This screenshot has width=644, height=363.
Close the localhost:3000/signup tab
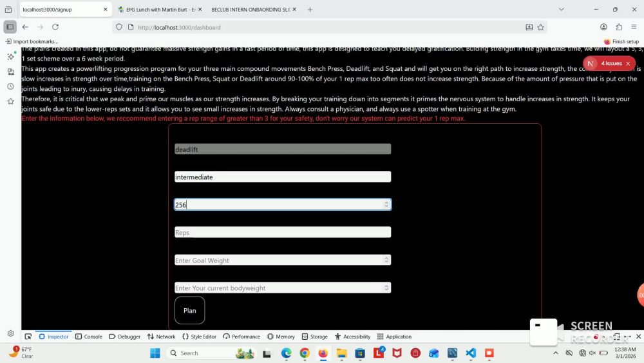106,10
